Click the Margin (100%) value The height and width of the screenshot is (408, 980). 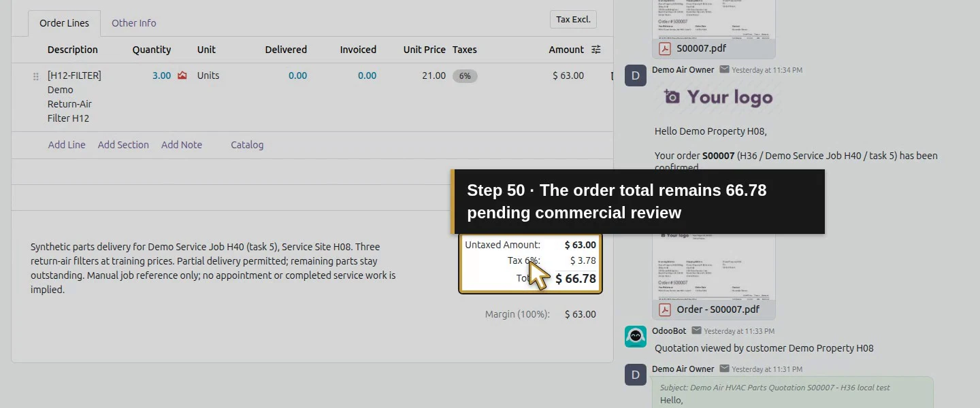pos(581,314)
